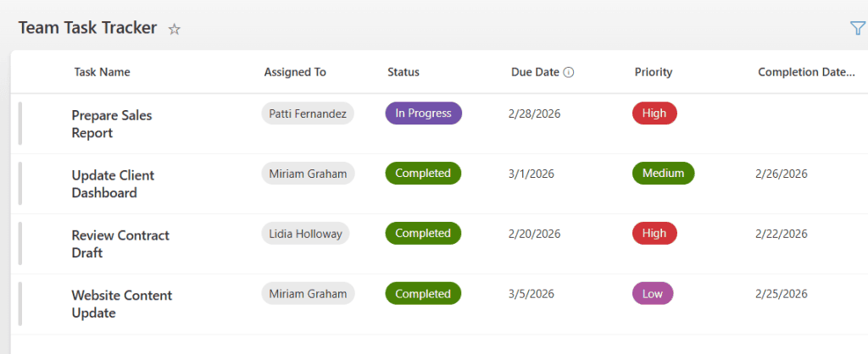Click the purple In Progress status pill

tap(423, 113)
